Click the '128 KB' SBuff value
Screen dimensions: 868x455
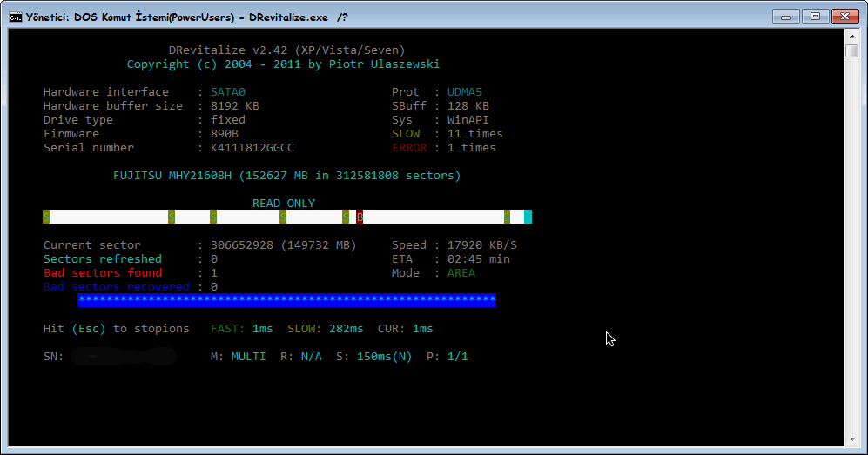coord(468,105)
